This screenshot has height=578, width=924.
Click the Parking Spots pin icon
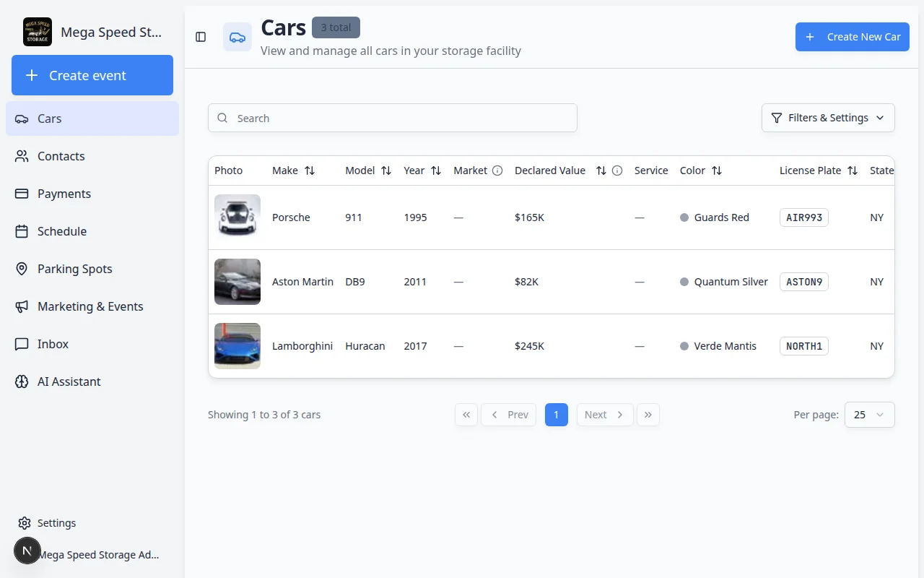click(x=22, y=269)
